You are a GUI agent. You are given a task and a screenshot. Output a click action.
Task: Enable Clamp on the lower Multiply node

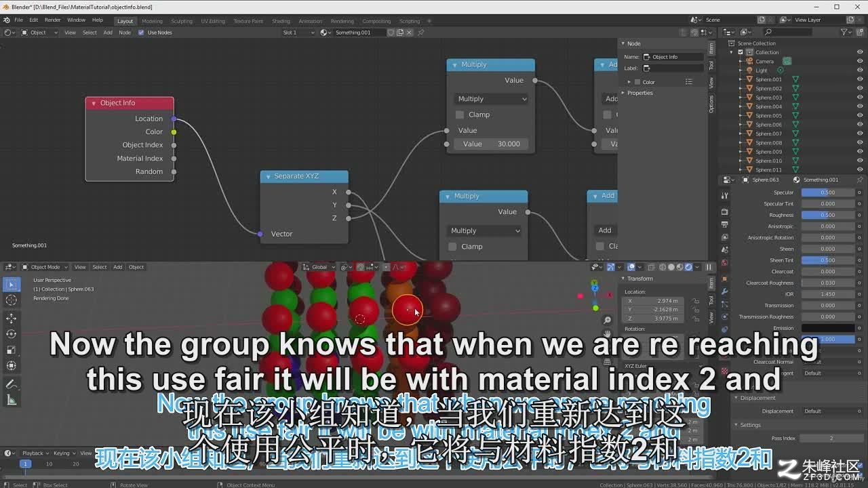click(x=452, y=247)
